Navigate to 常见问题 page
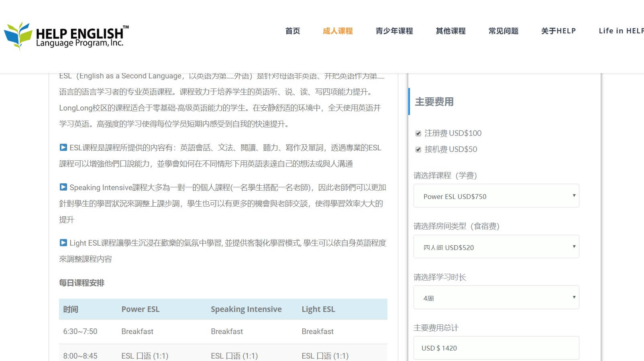The height and width of the screenshot is (361, 644). [x=503, y=31]
